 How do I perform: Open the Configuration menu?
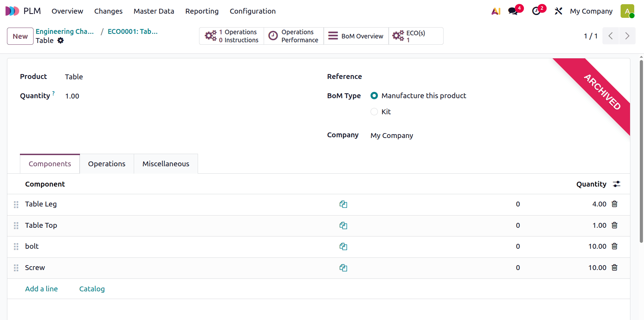pyautogui.click(x=253, y=11)
